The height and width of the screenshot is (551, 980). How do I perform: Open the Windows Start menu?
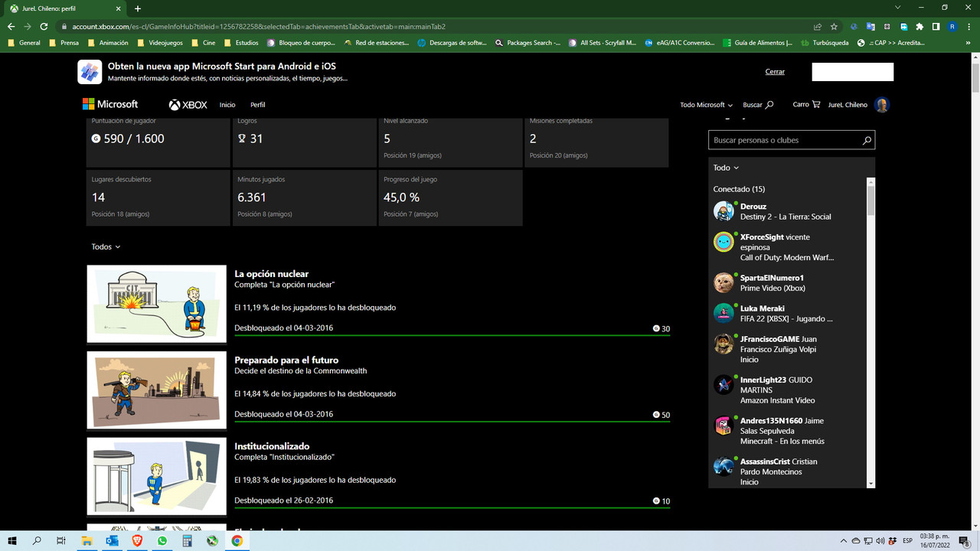point(12,541)
